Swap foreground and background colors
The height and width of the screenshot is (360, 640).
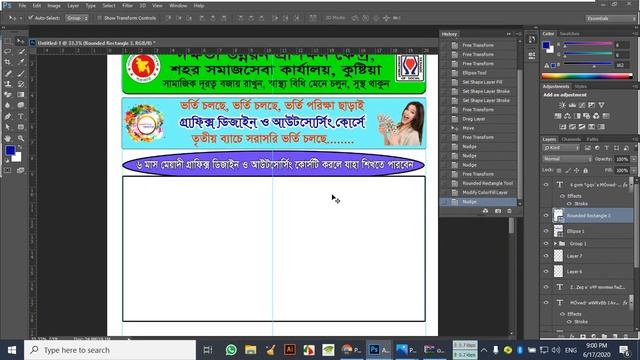(x=19, y=147)
